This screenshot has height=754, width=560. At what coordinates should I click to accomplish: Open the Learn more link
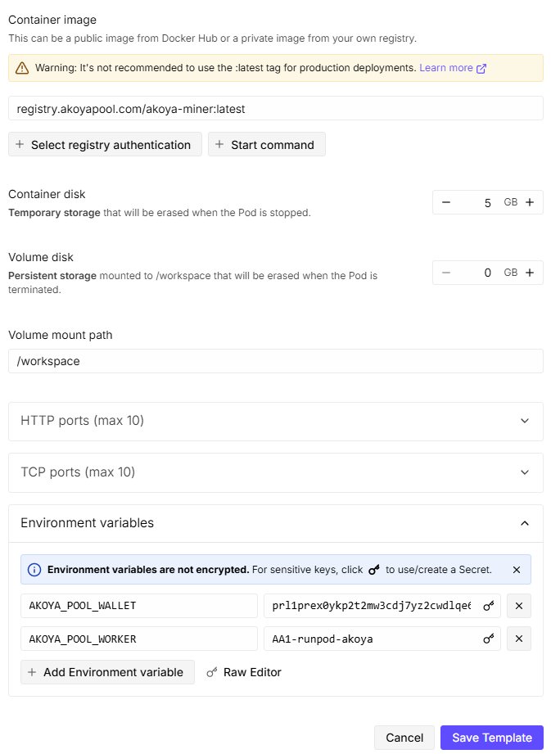pyautogui.click(x=452, y=68)
